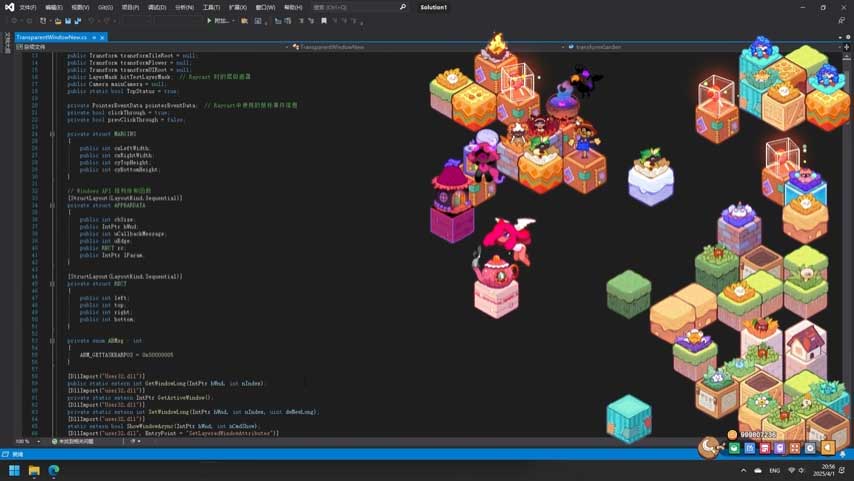The height and width of the screenshot is (481, 854).
Task: Open Windows Start menu
Action: point(15,470)
